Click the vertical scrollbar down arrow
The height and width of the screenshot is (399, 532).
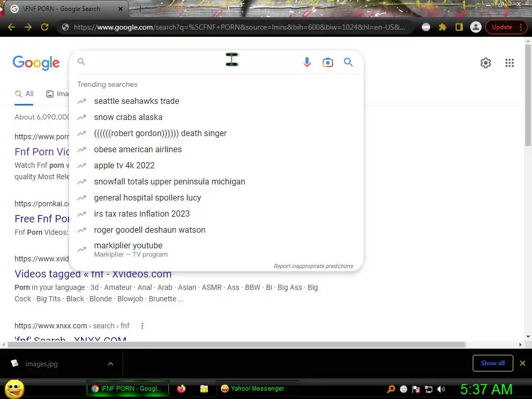[x=528, y=337]
